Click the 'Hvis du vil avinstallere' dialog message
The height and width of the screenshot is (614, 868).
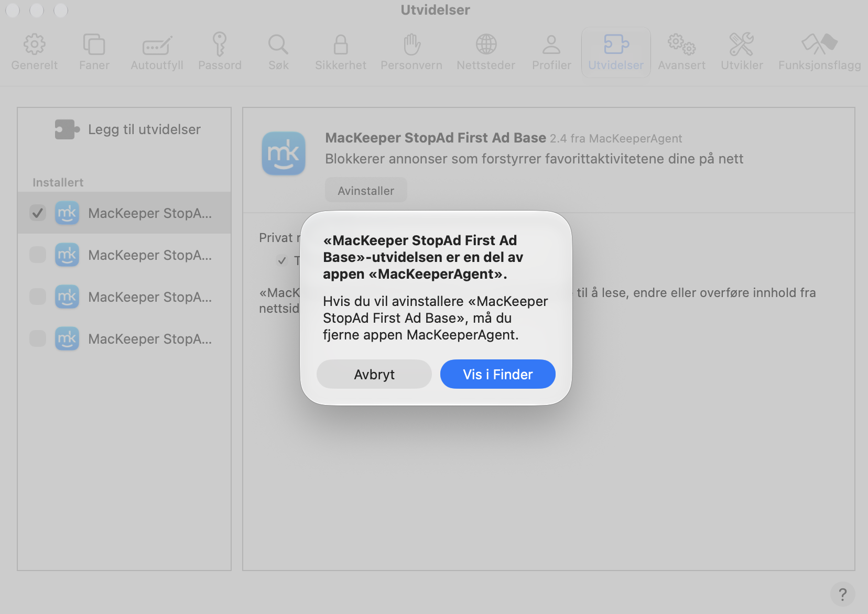point(436,318)
